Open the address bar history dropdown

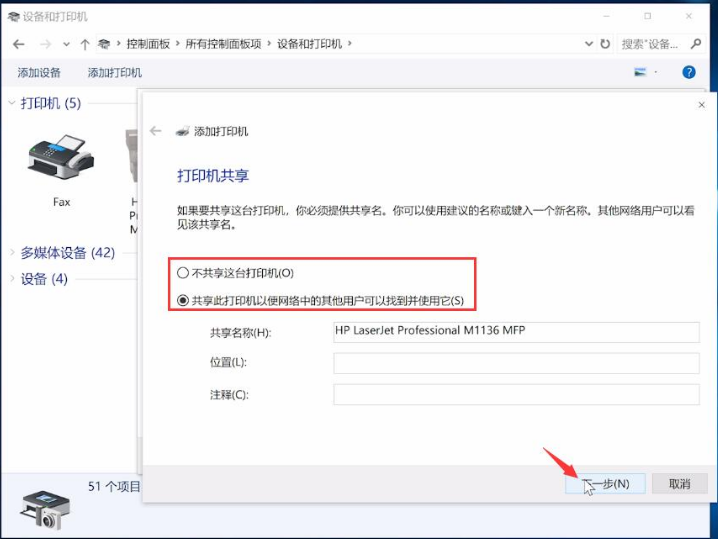[x=588, y=44]
